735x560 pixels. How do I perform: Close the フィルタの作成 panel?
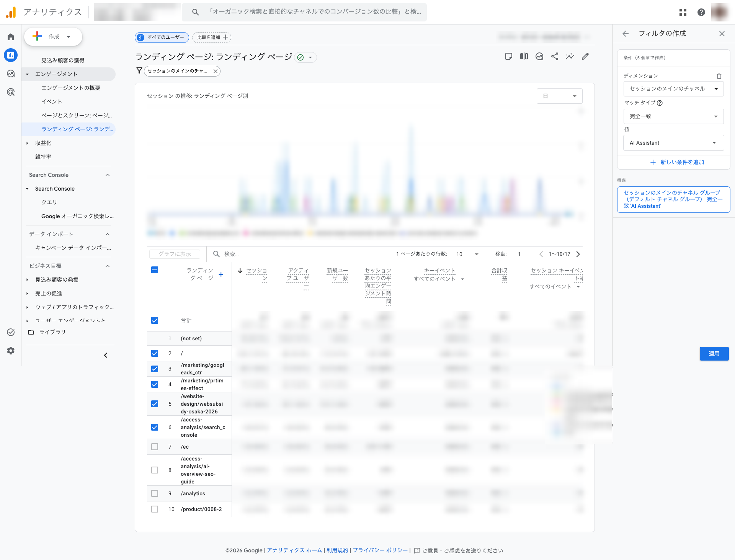point(722,34)
